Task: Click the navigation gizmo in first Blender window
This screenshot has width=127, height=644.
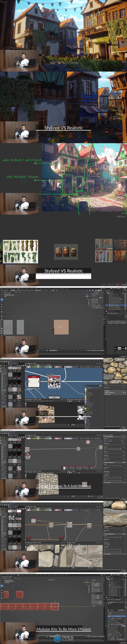Action: [87, 296]
